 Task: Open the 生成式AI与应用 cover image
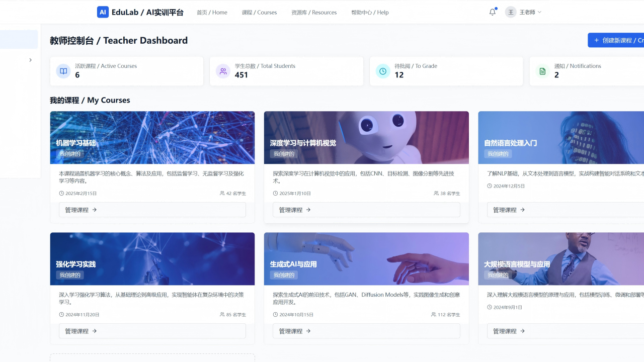click(x=366, y=258)
